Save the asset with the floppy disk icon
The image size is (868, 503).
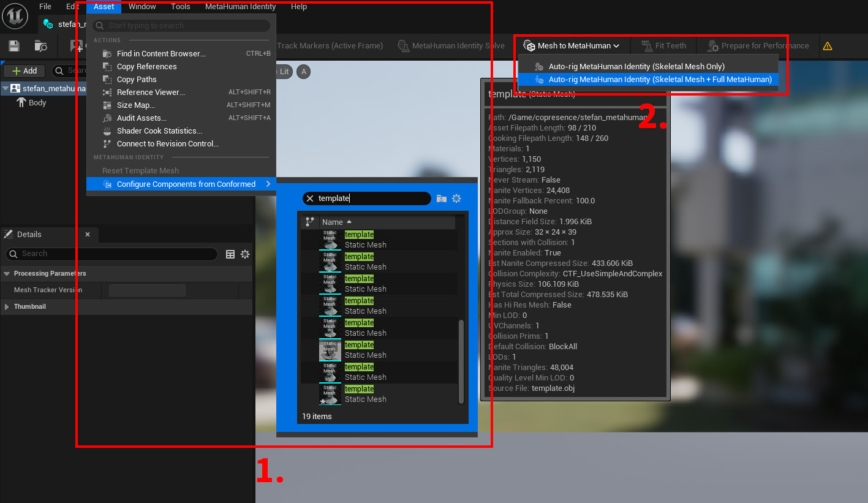click(14, 46)
